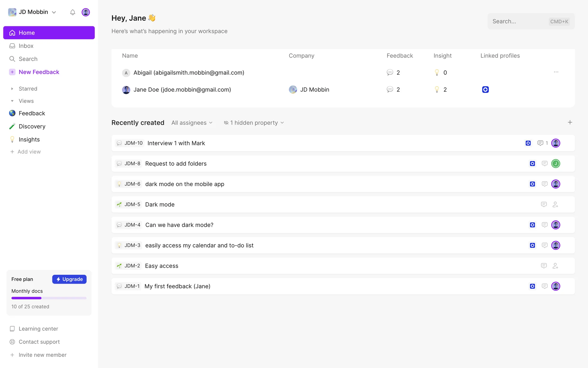This screenshot has width=588, height=368.
Task: Open the Insights view
Action: (x=29, y=140)
